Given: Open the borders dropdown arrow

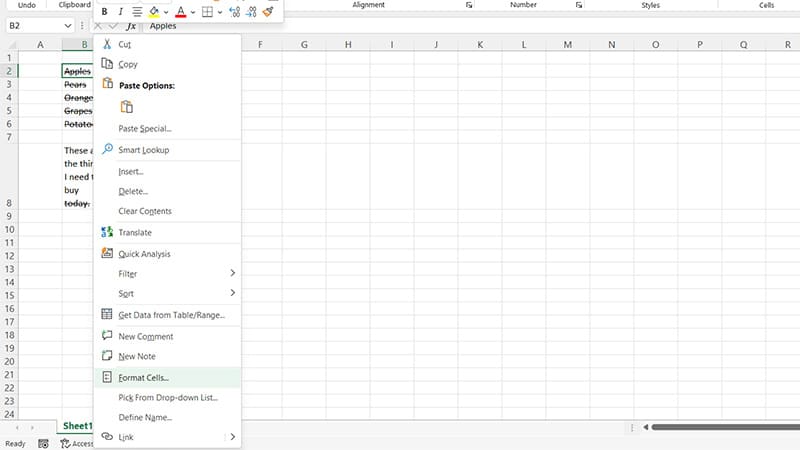Looking at the screenshot, I should coord(220,12).
